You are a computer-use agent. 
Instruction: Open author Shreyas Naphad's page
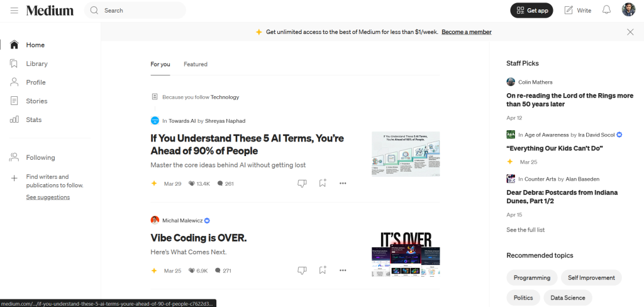pyautogui.click(x=225, y=121)
